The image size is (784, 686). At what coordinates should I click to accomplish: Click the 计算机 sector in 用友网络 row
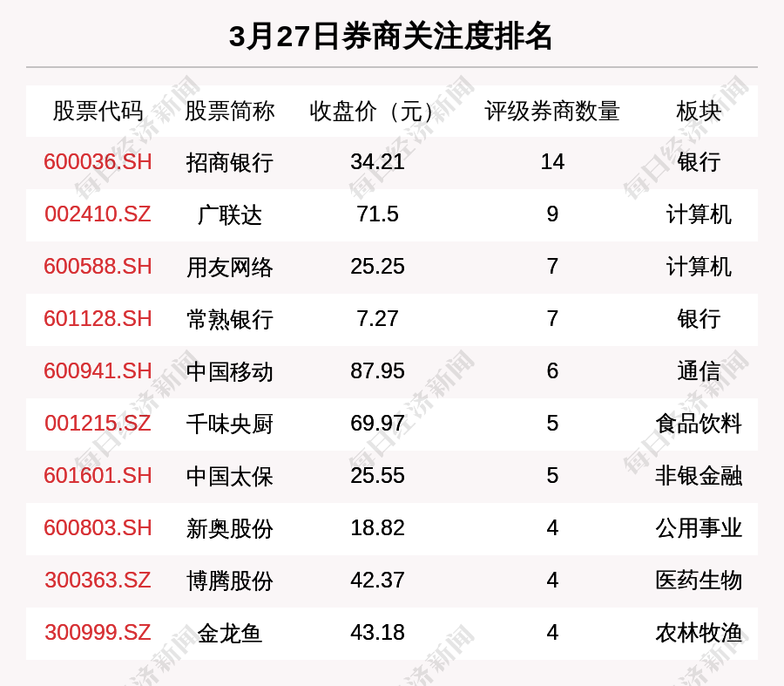click(699, 267)
